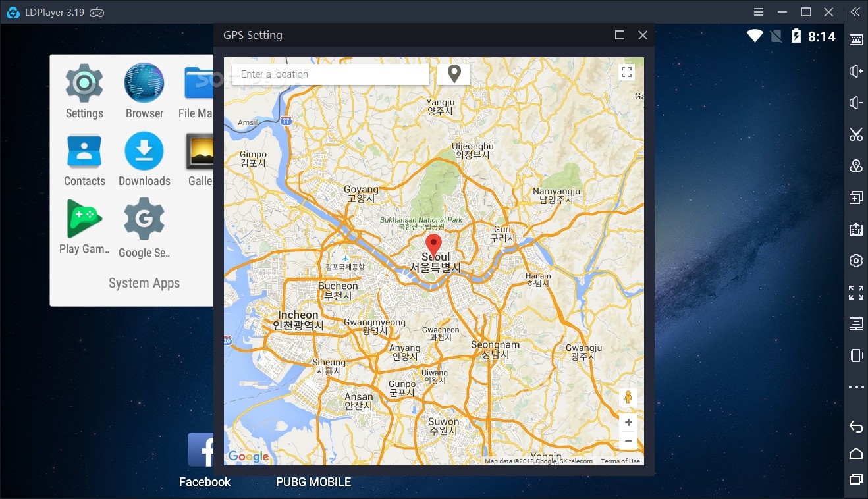
Task: Click the Incheon label on map
Action: pos(298,320)
